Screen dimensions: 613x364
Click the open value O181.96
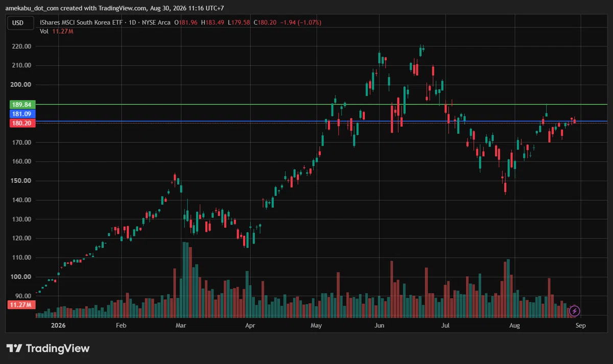[x=186, y=22]
